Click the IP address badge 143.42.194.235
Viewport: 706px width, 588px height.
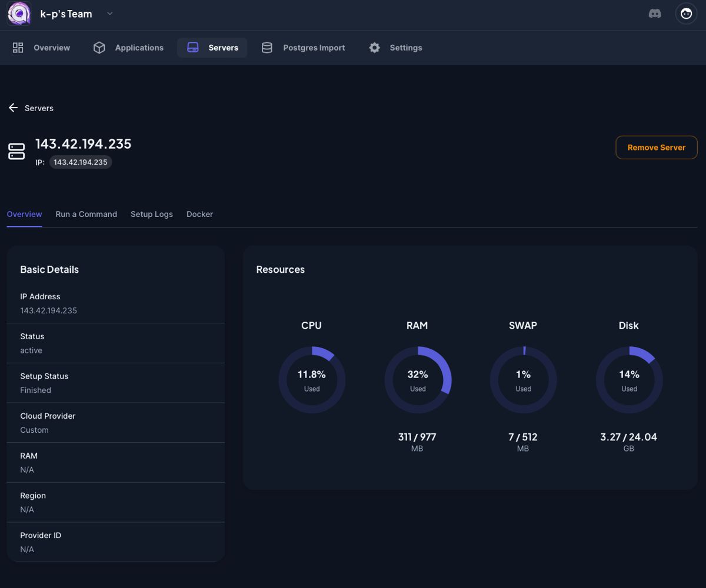coord(81,162)
